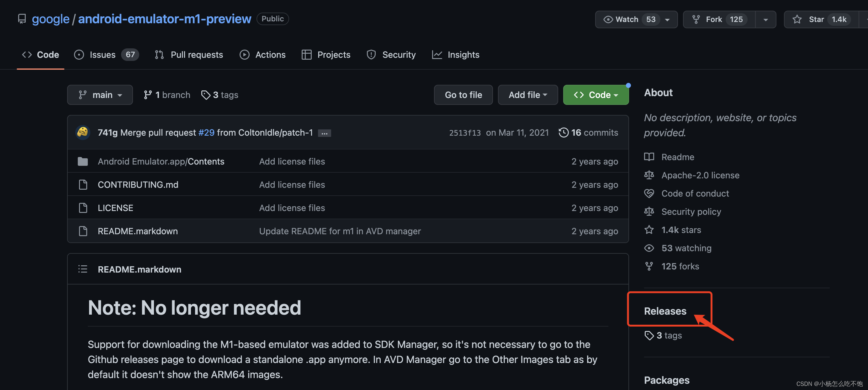Viewport: 868px width, 390px height.
Task: Click the repository icon beside google
Action: tap(22, 19)
